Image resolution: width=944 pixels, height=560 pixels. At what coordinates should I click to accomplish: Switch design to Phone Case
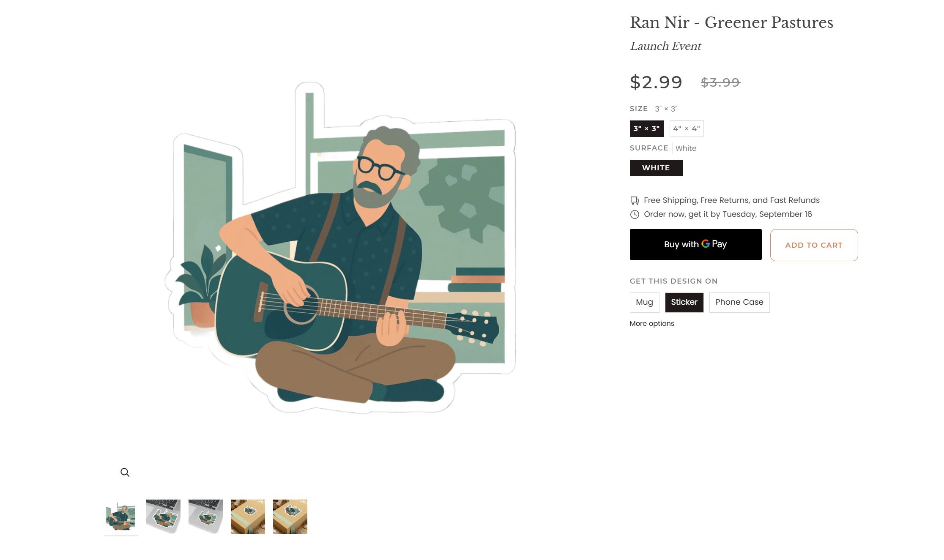739,302
